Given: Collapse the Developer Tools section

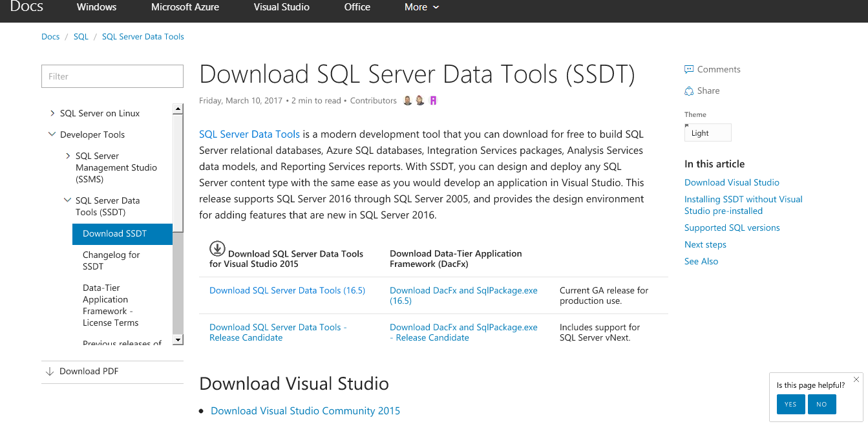Looking at the screenshot, I should pos(52,134).
